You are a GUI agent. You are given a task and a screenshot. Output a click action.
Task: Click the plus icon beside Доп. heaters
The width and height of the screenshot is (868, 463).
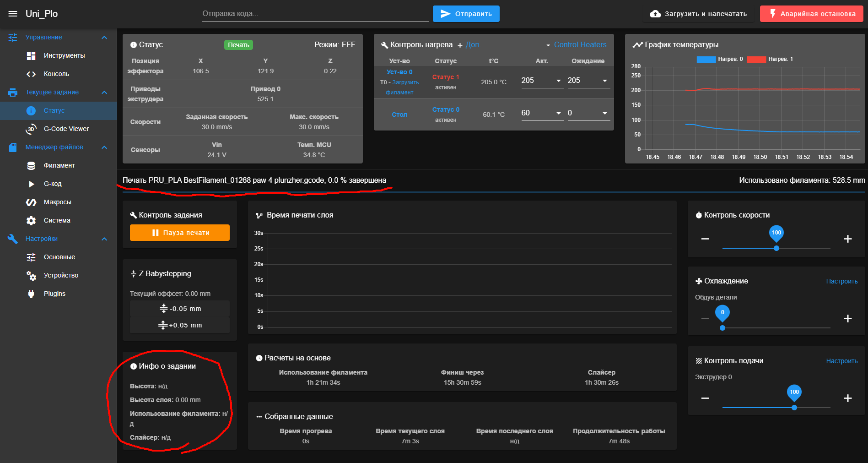[460, 45]
